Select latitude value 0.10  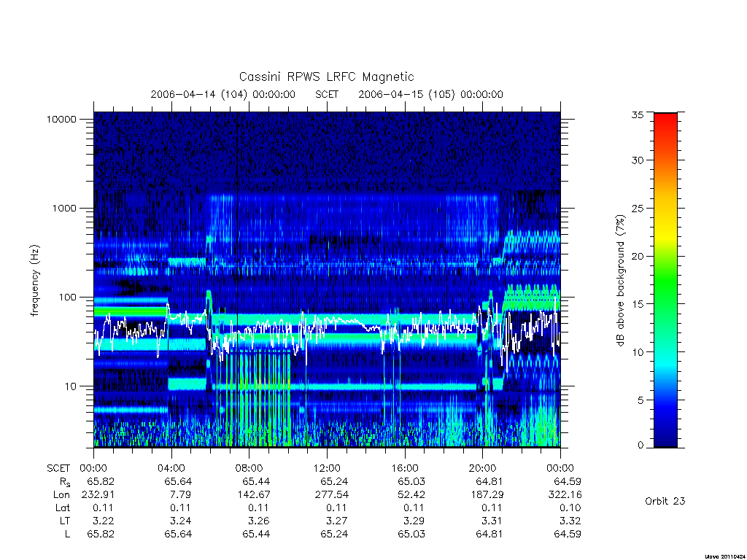pos(570,507)
